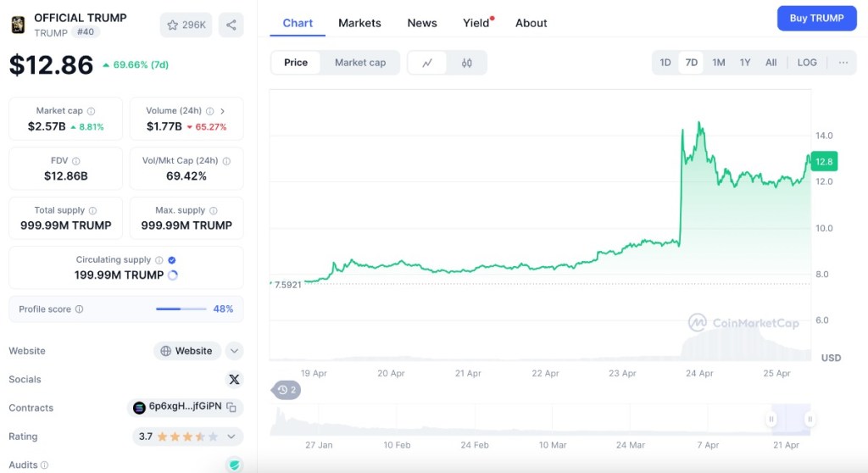Switch to the line chart icon
Viewport: 868px width, 473px height.
click(427, 63)
